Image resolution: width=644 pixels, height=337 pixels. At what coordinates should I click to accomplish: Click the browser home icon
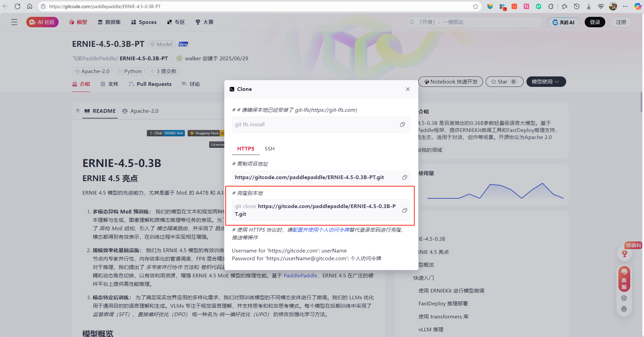click(x=30, y=6)
